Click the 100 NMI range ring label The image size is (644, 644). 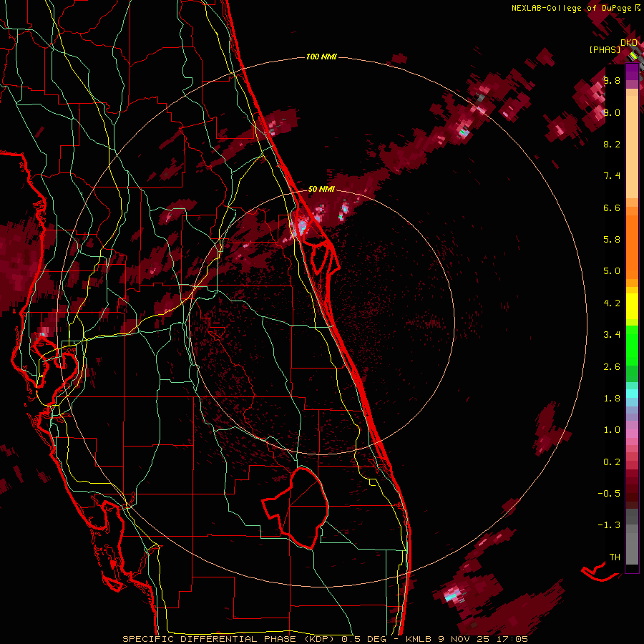pyautogui.click(x=321, y=57)
